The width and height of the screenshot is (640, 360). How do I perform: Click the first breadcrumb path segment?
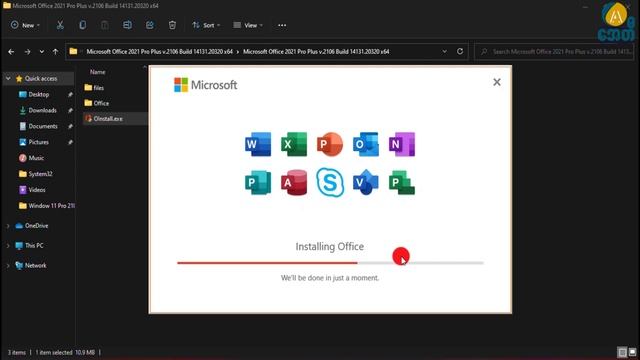point(159,51)
